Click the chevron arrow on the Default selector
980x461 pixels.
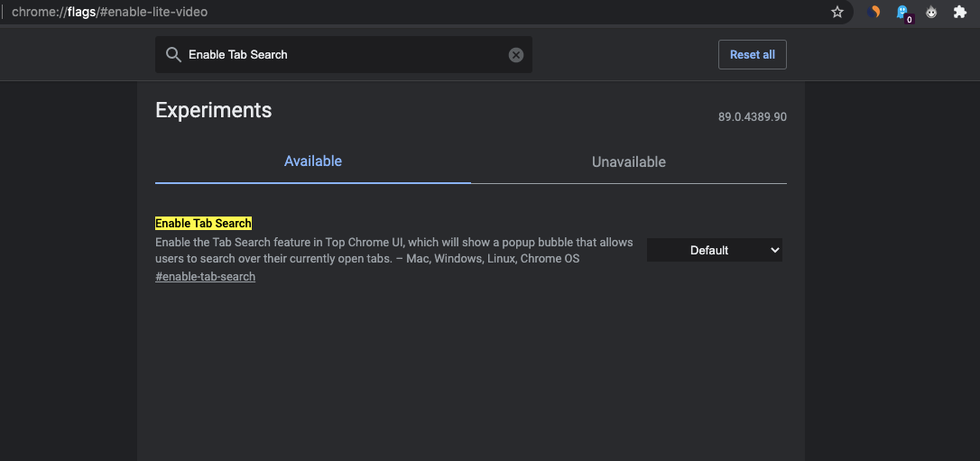(774, 250)
